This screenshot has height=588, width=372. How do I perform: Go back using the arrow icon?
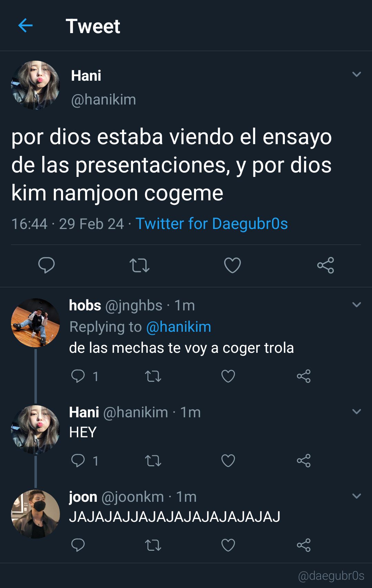(25, 26)
